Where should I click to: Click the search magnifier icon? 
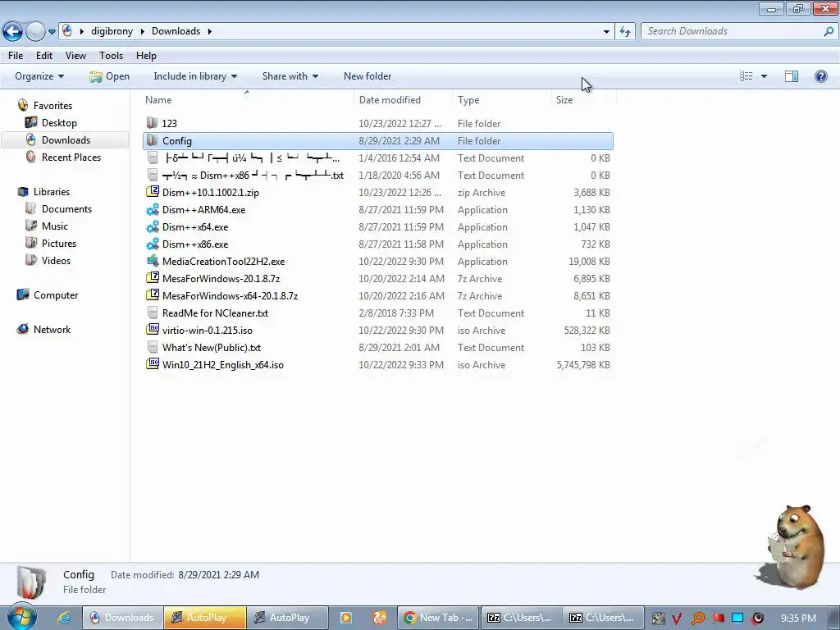(x=829, y=31)
